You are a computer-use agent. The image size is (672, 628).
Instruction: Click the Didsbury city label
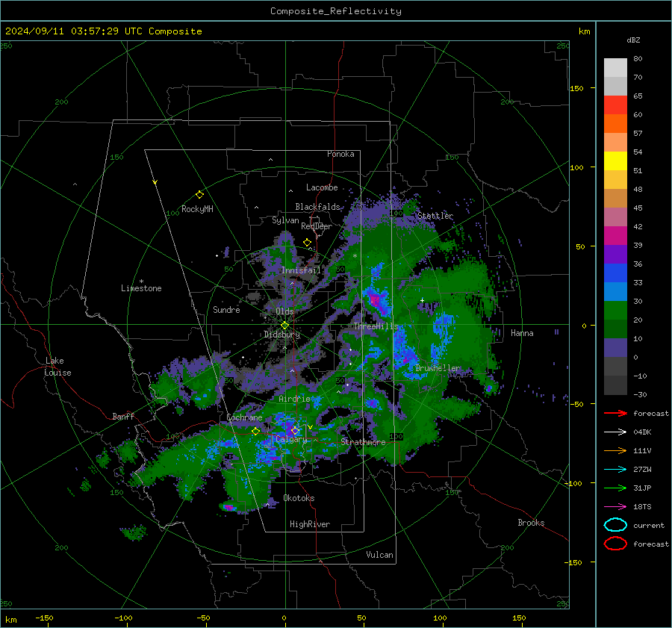click(x=281, y=335)
